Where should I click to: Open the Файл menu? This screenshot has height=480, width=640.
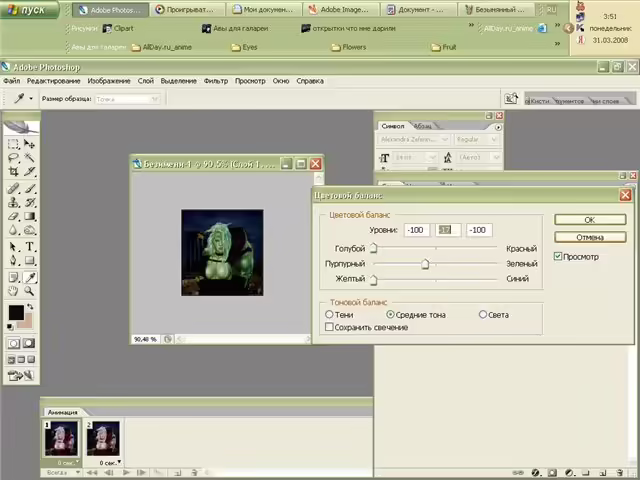12,81
